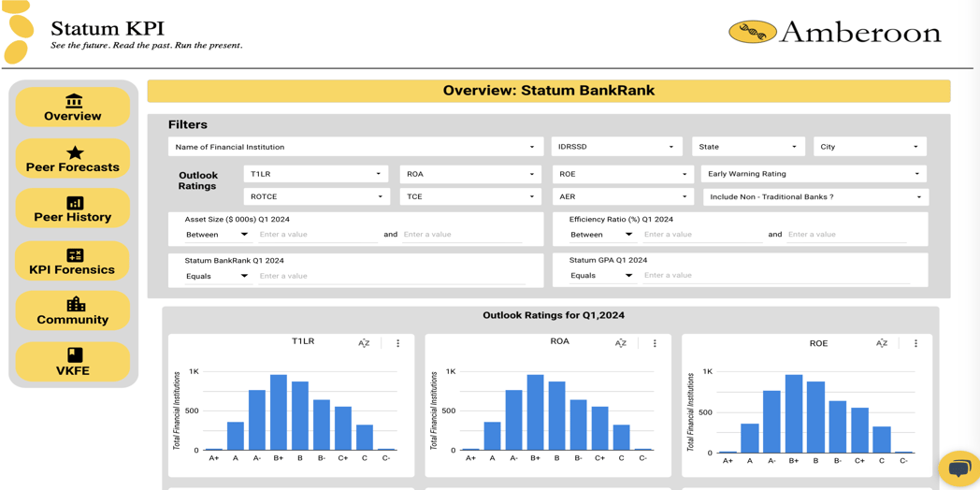Expand the Name of Financial Institution dropdown
Viewport: 980px width, 490px height.
click(355, 147)
